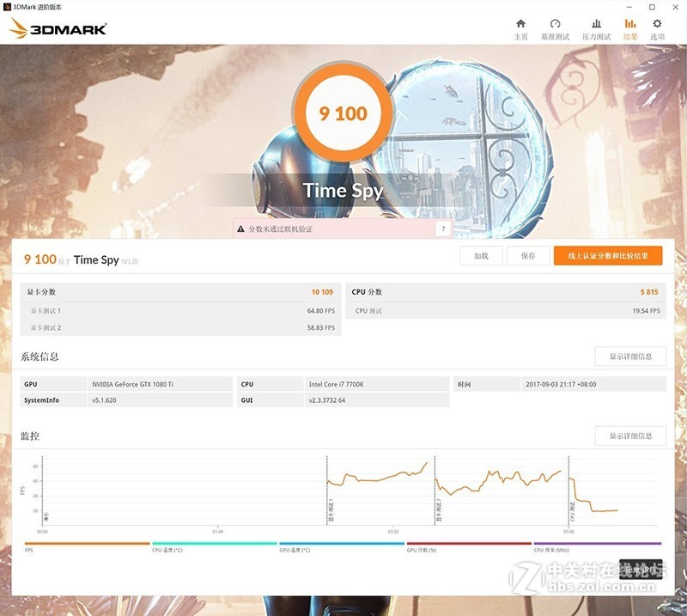This screenshot has height=616, width=687.
Task: Open the 压力测试 stress test icon
Action: [x=596, y=29]
